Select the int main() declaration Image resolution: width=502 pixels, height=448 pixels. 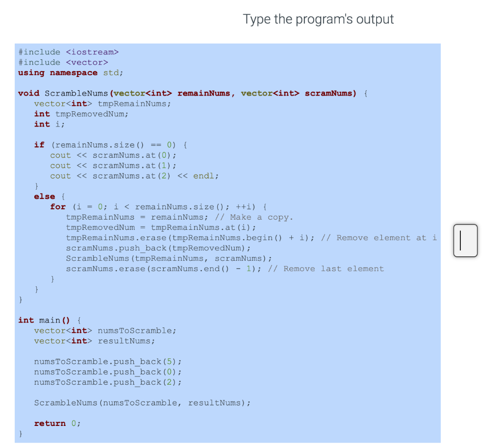(44, 320)
